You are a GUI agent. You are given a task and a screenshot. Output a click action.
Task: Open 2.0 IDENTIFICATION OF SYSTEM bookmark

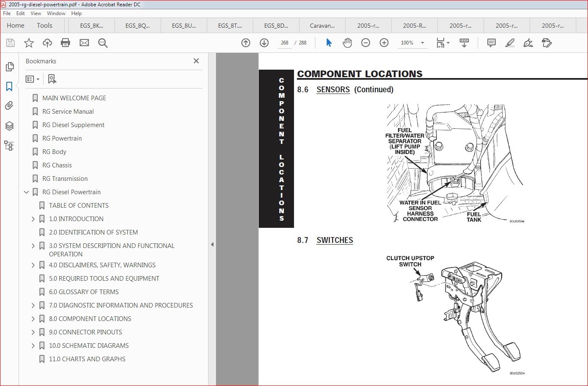coord(94,232)
